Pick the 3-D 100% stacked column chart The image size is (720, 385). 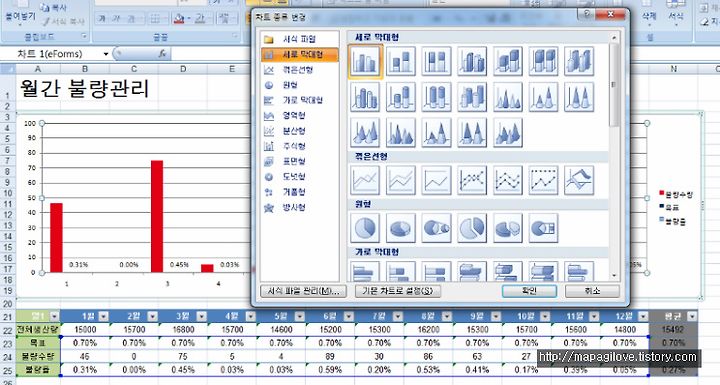click(543, 61)
